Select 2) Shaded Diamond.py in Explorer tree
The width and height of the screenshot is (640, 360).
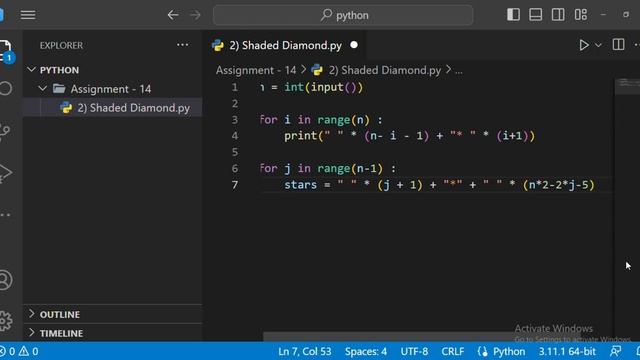pos(113,108)
